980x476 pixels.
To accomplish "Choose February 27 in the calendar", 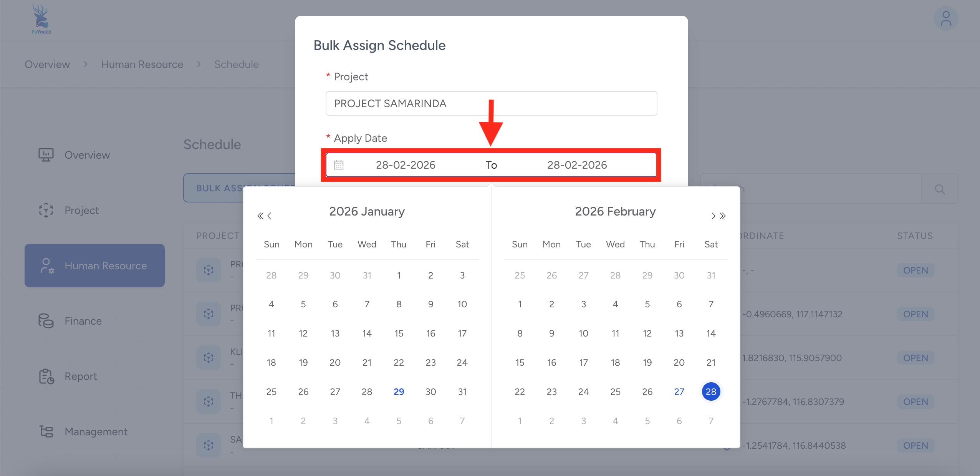I will pos(679,391).
